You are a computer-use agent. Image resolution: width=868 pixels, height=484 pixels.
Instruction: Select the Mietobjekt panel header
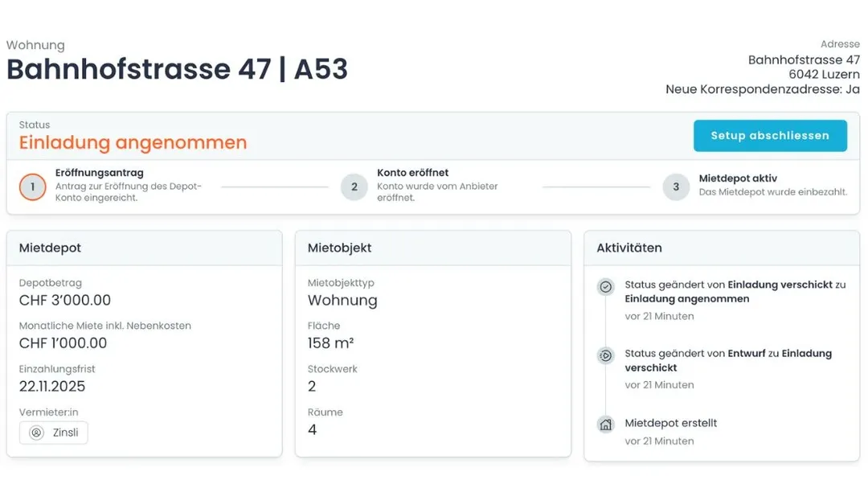click(x=338, y=248)
